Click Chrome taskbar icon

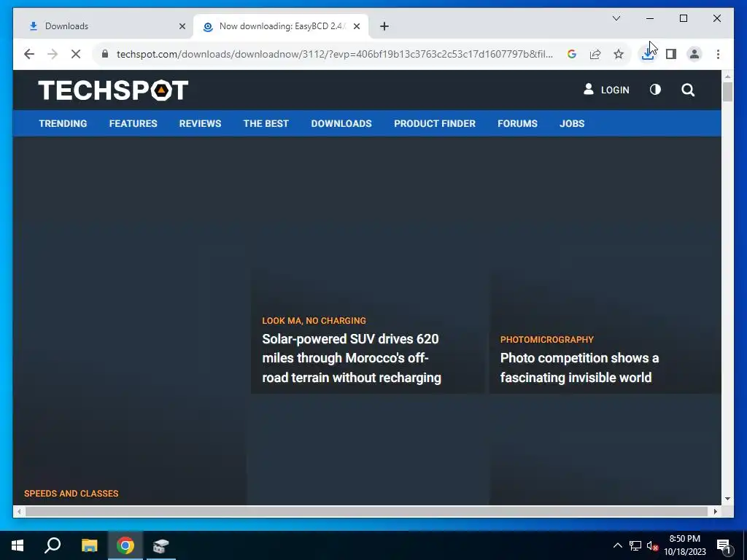point(125,545)
